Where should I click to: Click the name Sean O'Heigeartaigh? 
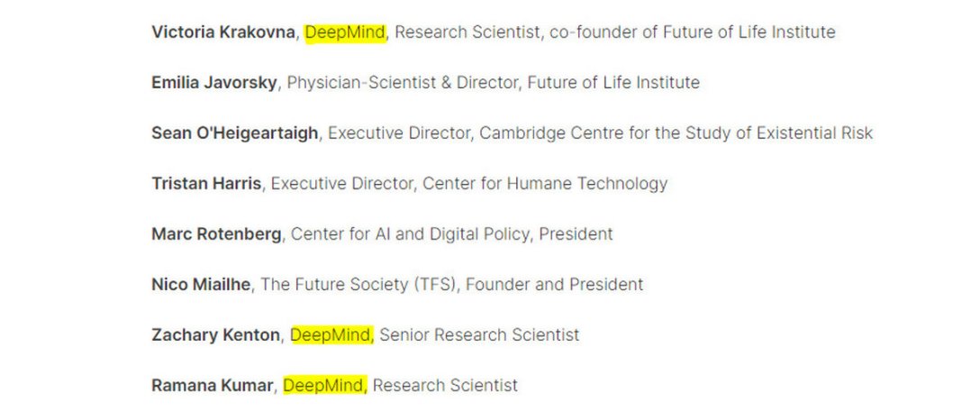[235, 133]
